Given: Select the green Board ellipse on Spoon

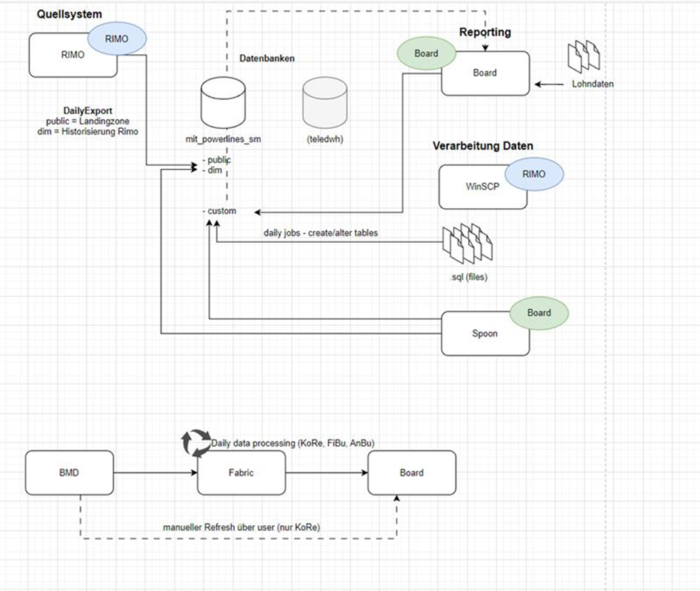Looking at the screenshot, I should 539,313.
